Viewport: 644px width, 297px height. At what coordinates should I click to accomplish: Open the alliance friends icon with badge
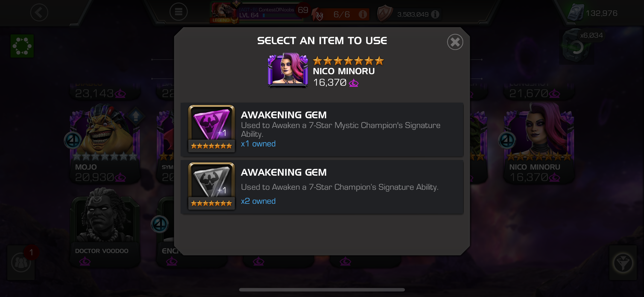pyautogui.click(x=21, y=262)
